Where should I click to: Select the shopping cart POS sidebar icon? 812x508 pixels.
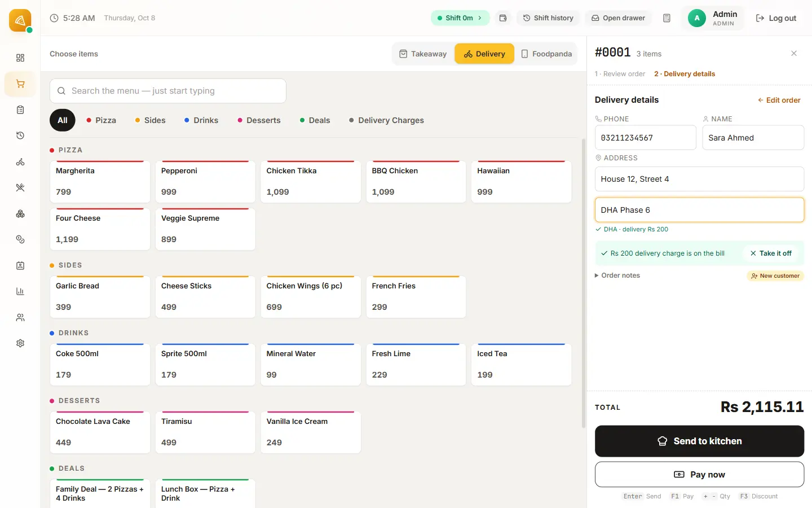pos(20,84)
